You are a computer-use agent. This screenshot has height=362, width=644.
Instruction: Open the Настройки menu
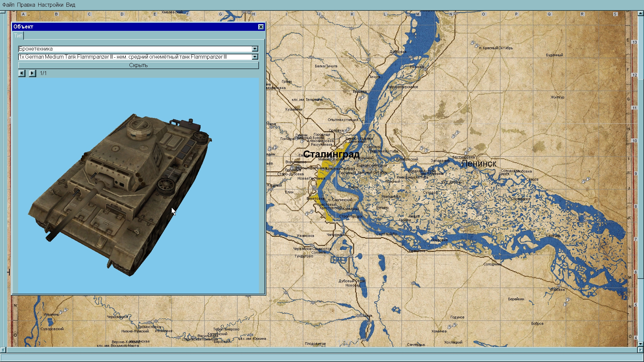click(50, 5)
